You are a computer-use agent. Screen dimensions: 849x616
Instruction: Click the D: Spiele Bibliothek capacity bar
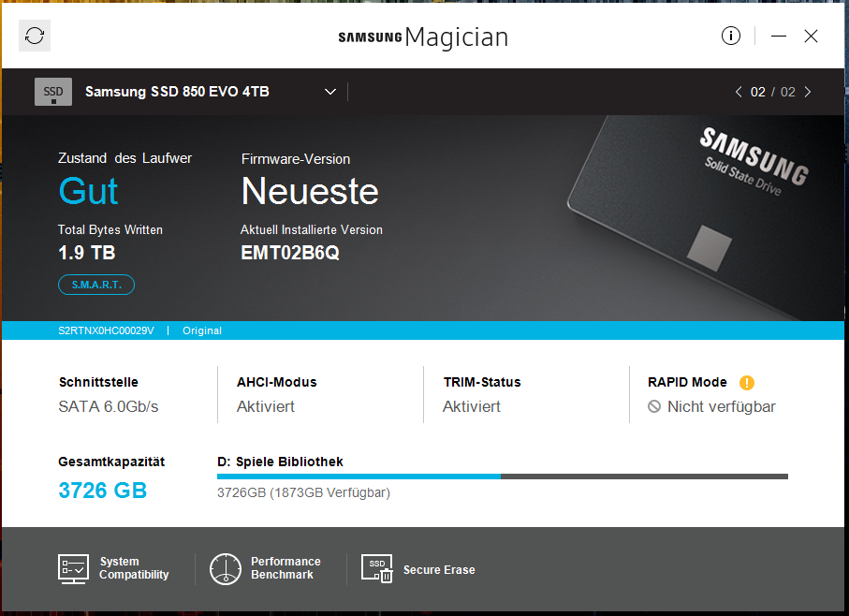click(x=503, y=477)
